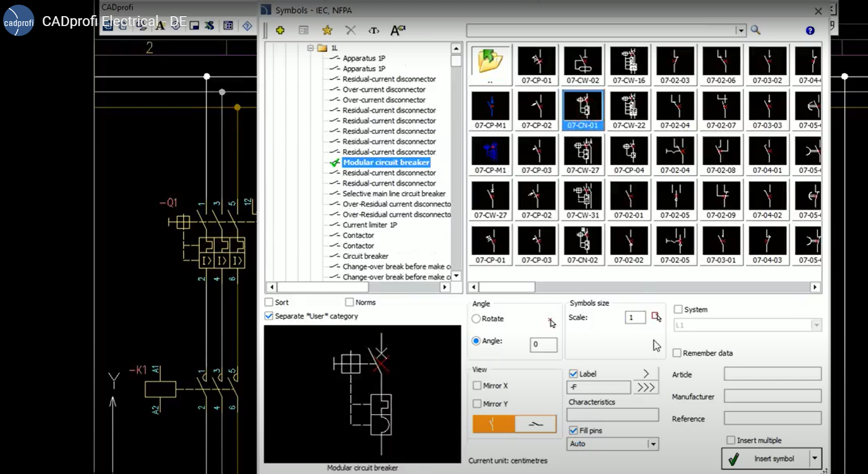Click the Manufacturer input field
The image size is (868, 474).
pos(772,396)
